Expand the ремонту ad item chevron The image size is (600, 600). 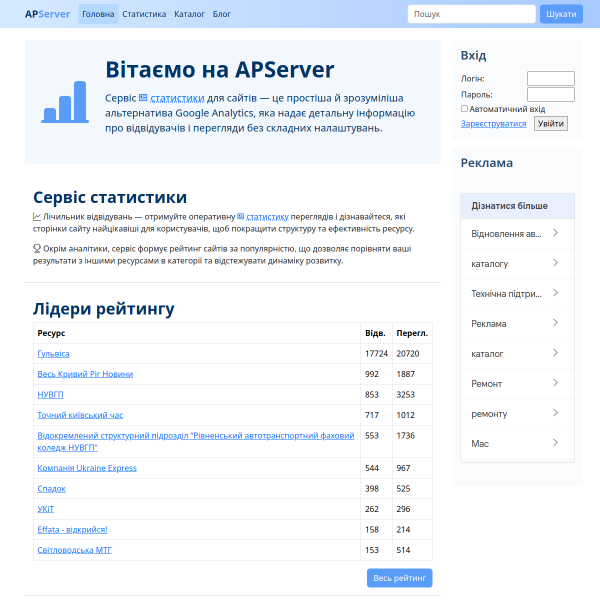point(556,412)
